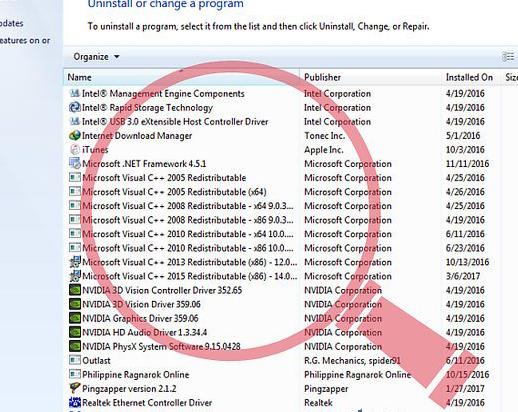The height and width of the screenshot is (412, 518).
Task: Click R.G. Mechanics, spider91 publisher cell
Action: [352, 361]
